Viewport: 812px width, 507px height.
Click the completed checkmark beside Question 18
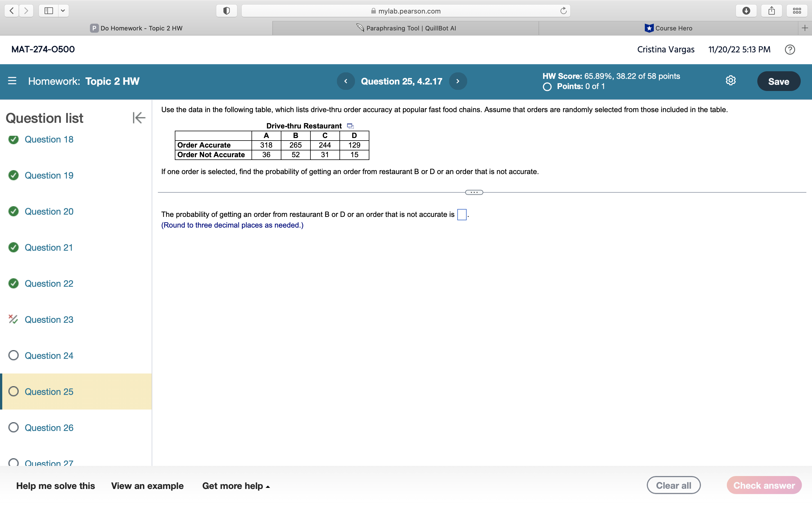click(x=14, y=139)
